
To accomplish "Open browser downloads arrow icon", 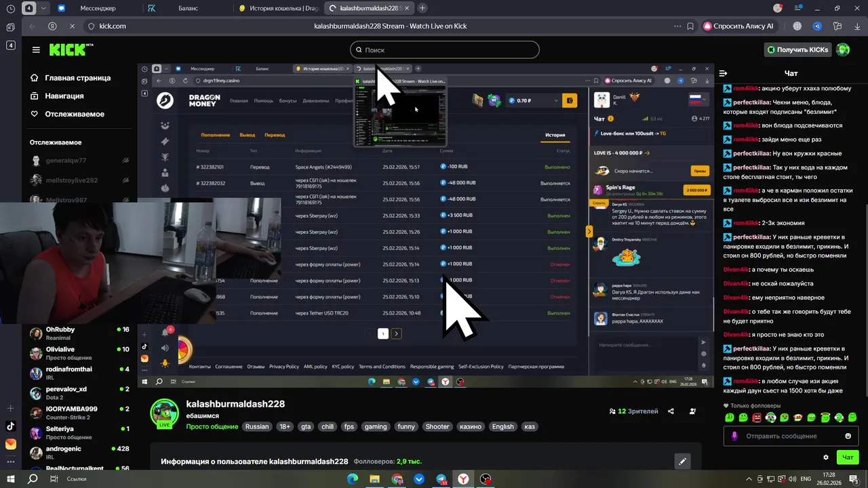I will point(857,26).
